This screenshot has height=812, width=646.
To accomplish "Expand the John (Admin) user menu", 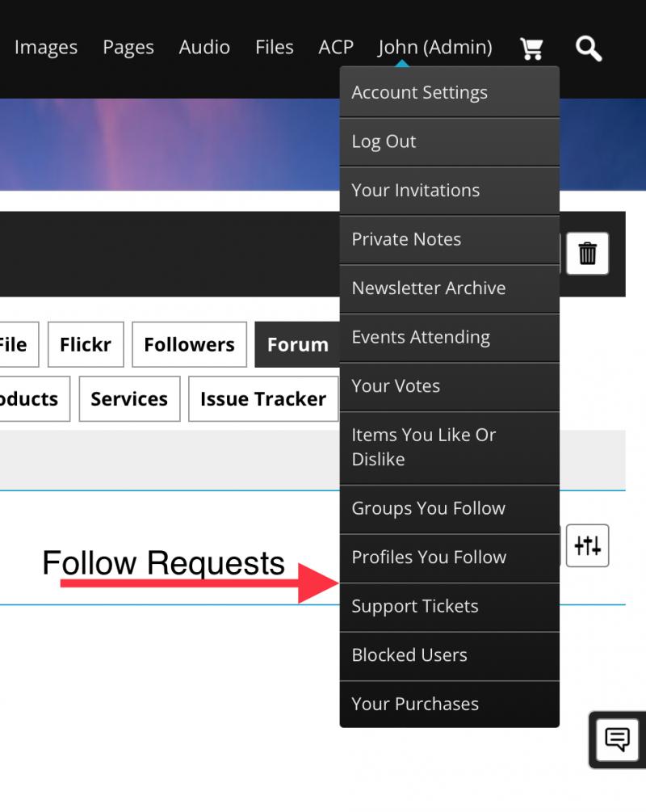I will [434, 48].
